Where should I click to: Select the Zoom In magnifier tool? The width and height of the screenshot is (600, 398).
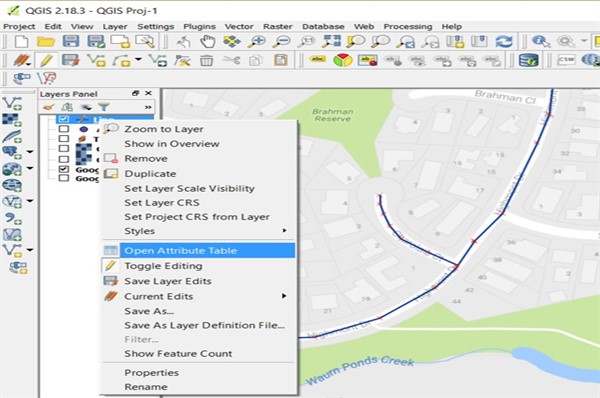[x=257, y=41]
